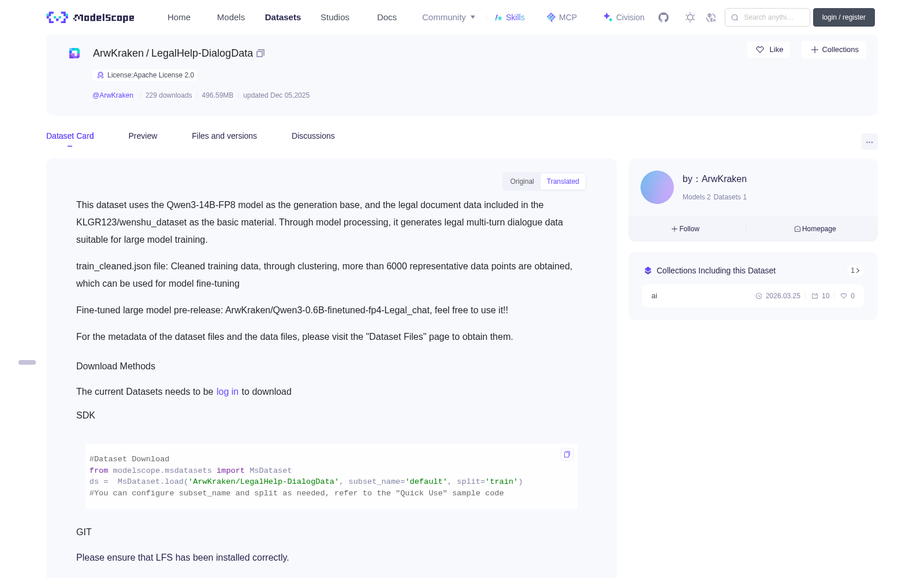
Task: Click ArwKraken in the dataset title
Action: tap(118, 53)
